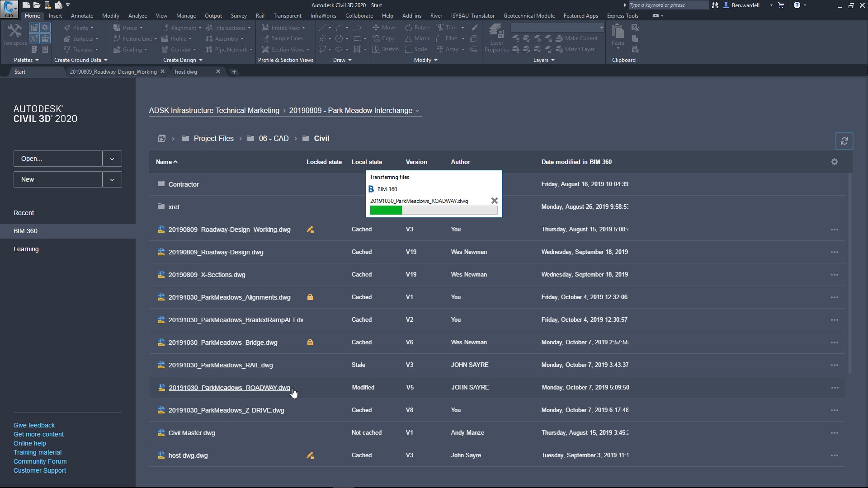Refresh the BIM 360 file list
The height and width of the screenshot is (488, 868).
point(844,141)
